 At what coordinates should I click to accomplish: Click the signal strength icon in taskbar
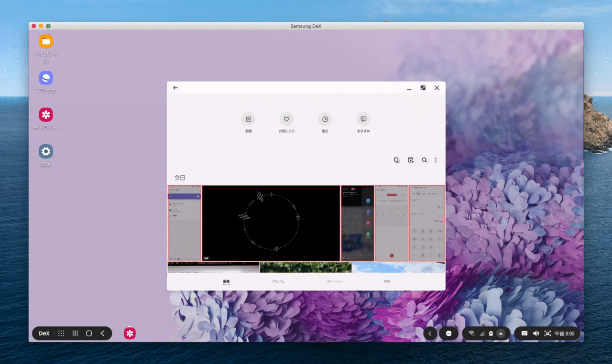tap(481, 333)
